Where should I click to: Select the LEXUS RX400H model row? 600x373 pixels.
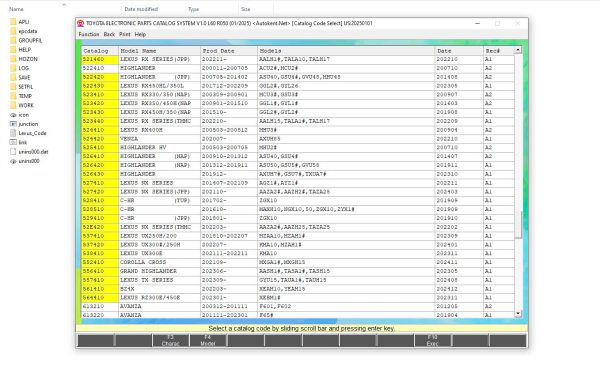(298, 130)
